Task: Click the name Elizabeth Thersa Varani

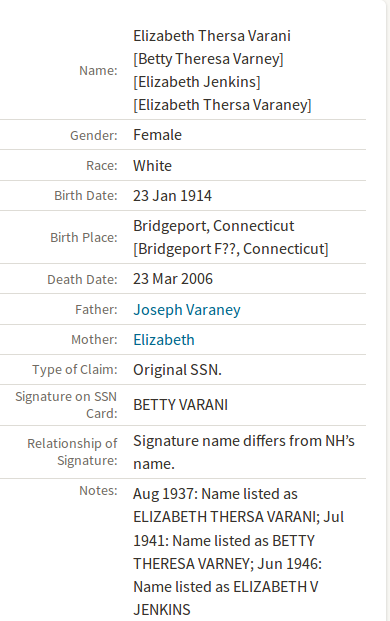Action: [x=212, y=36]
